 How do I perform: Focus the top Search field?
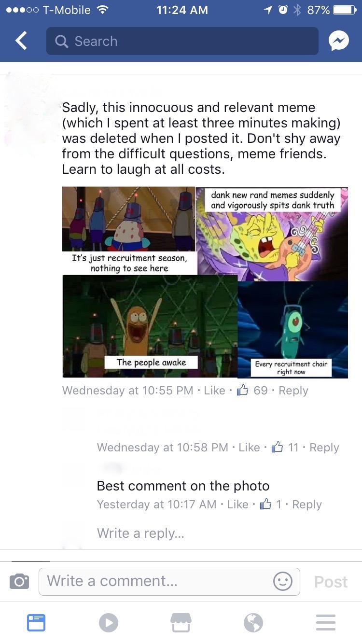(x=182, y=41)
